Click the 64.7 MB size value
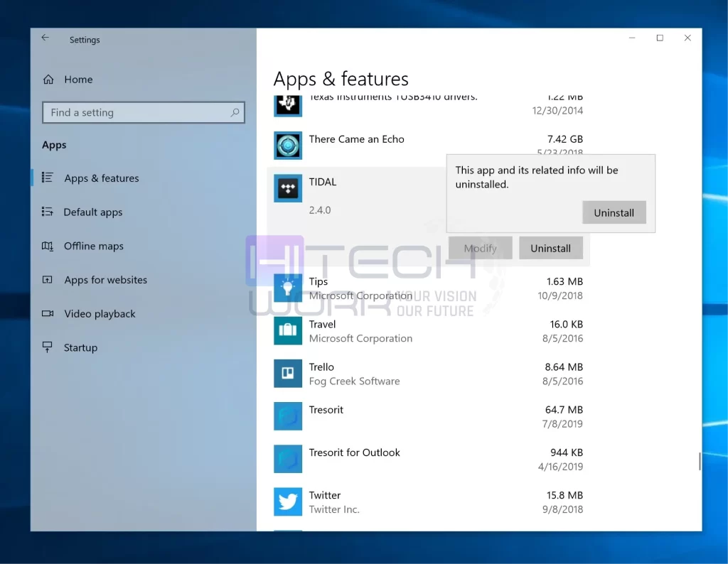728x564 pixels. tap(564, 410)
